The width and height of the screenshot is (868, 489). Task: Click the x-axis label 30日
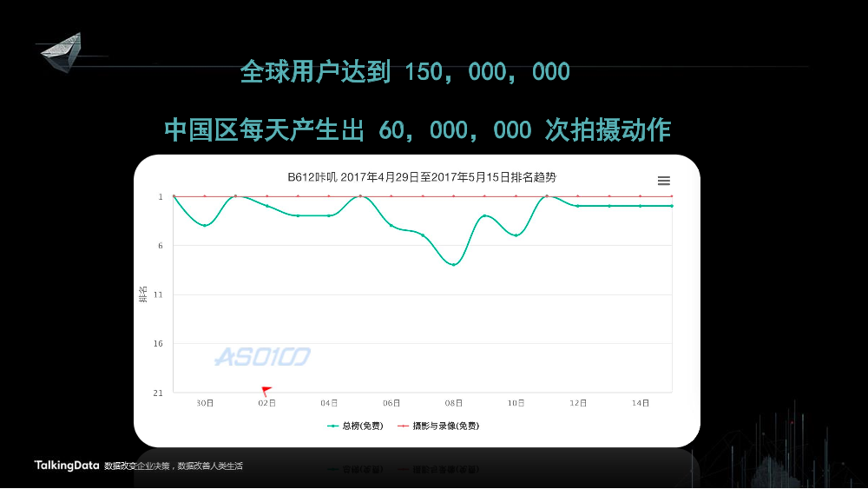(205, 403)
